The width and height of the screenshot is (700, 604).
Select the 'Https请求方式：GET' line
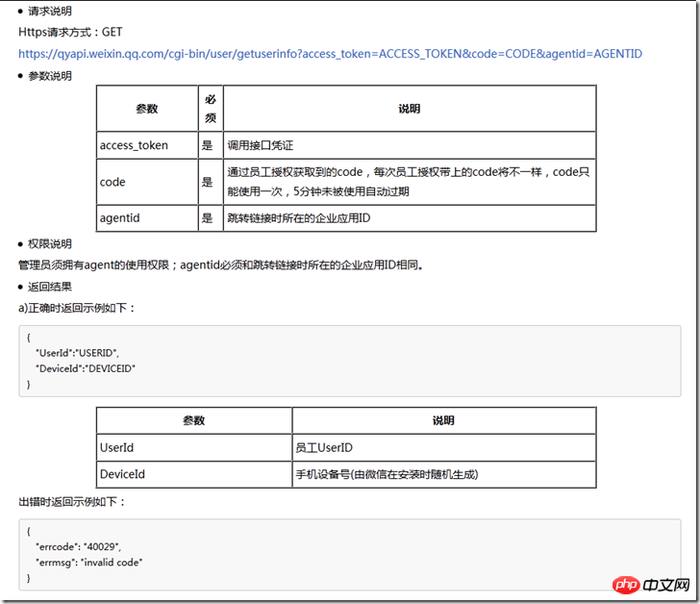[x=70, y=32]
